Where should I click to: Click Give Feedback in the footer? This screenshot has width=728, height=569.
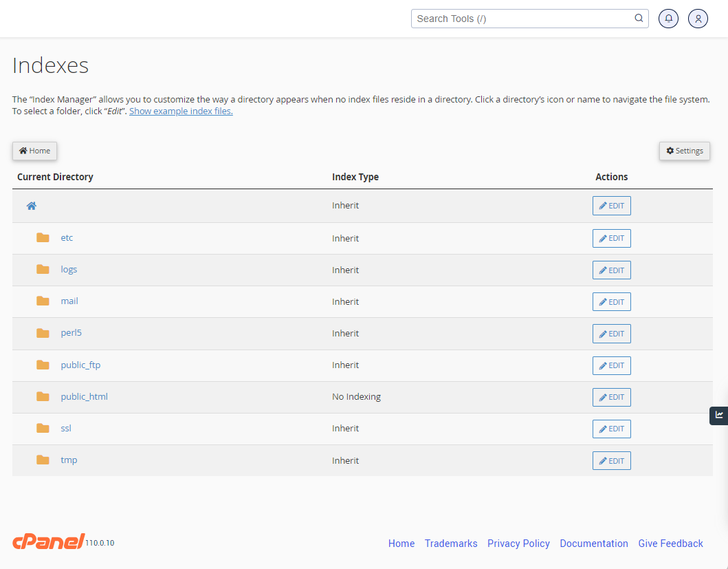click(x=670, y=544)
